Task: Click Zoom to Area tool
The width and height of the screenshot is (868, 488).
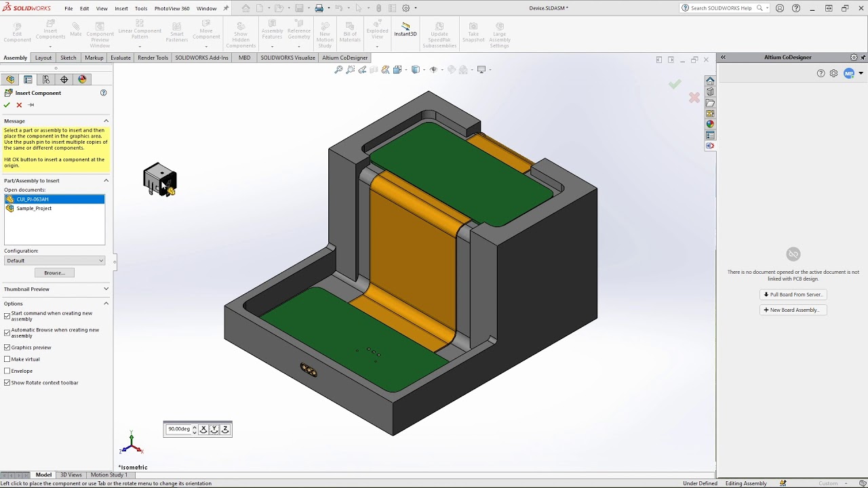Action: click(350, 69)
